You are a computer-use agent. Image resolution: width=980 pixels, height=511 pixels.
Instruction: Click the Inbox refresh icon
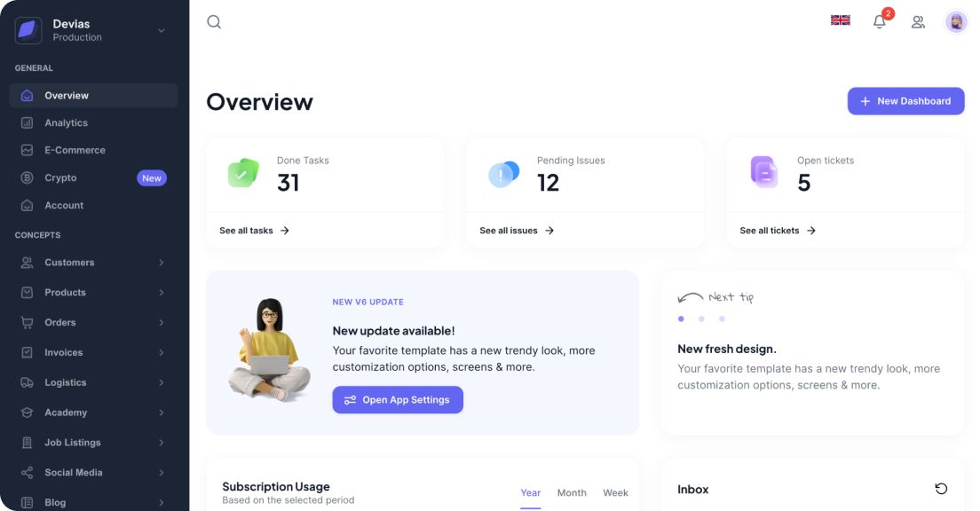pos(941,489)
